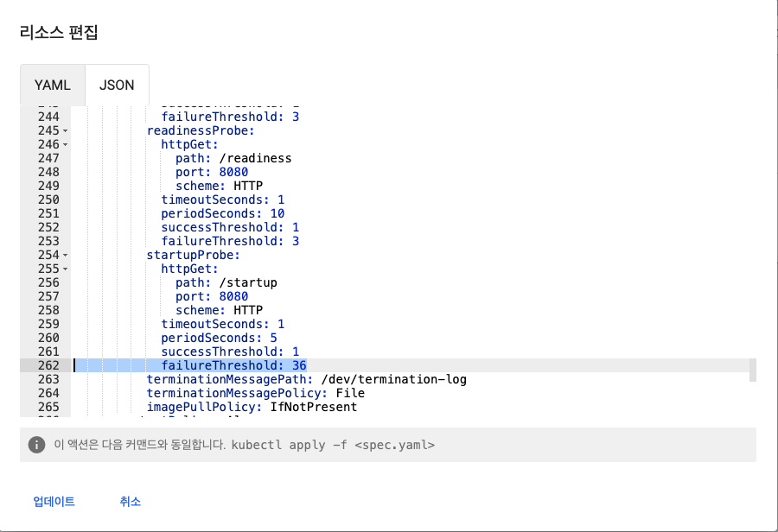778x532 pixels.
Task: Switch to the YAML tab
Action: pyautogui.click(x=52, y=85)
